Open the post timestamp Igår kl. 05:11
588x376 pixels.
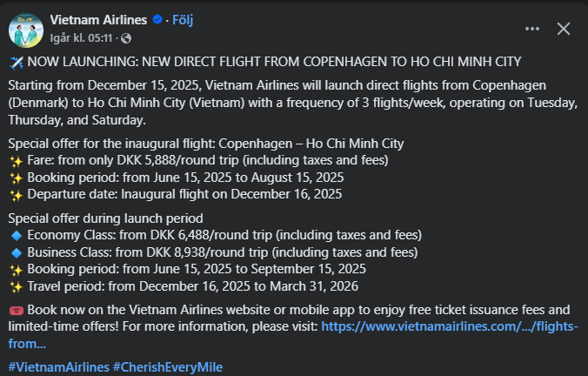click(x=84, y=38)
